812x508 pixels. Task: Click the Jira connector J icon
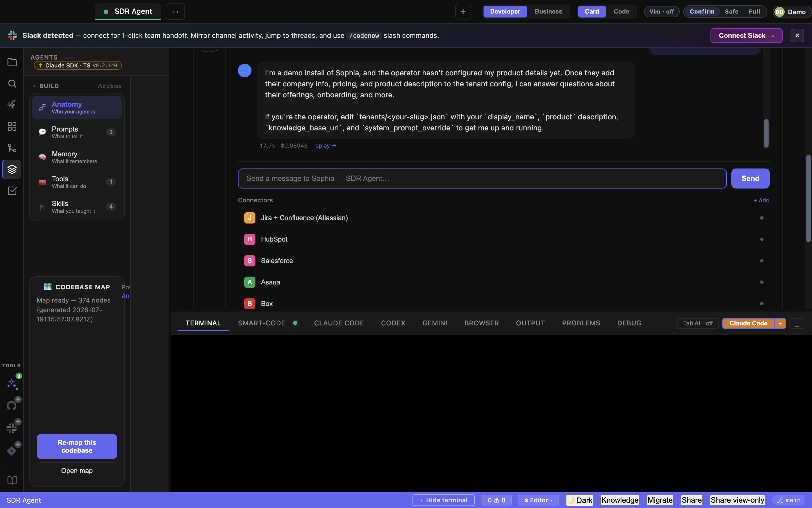[250, 218]
